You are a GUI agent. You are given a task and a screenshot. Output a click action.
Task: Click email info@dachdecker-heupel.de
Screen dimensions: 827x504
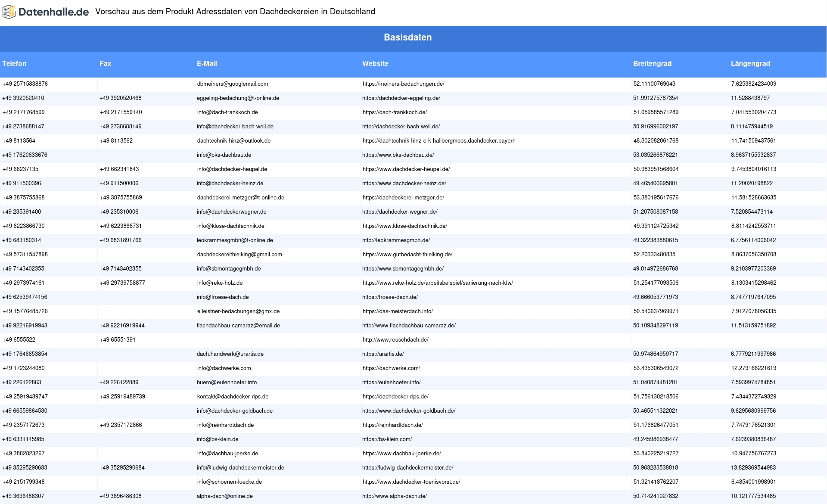232,169
